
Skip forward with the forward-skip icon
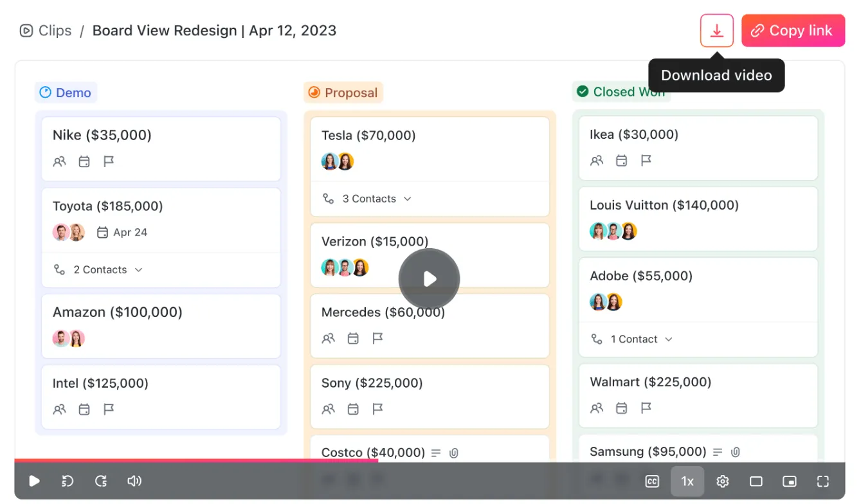101,481
